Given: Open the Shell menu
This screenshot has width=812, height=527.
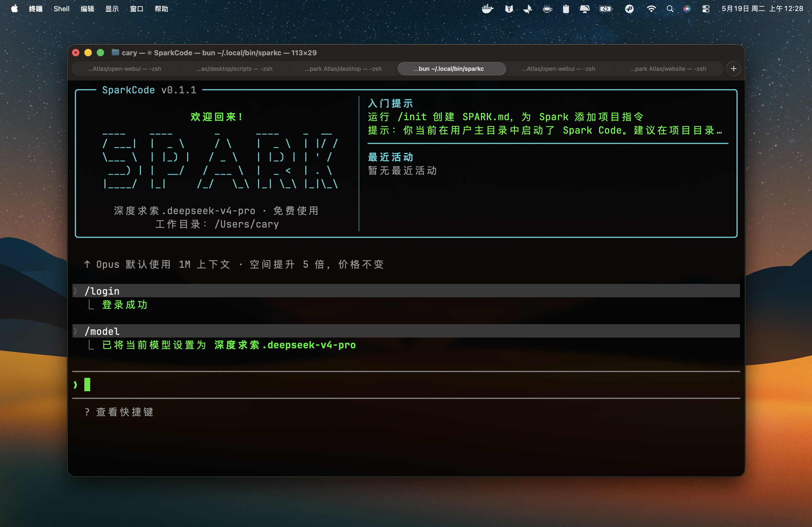Looking at the screenshot, I should pyautogui.click(x=61, y=9).
